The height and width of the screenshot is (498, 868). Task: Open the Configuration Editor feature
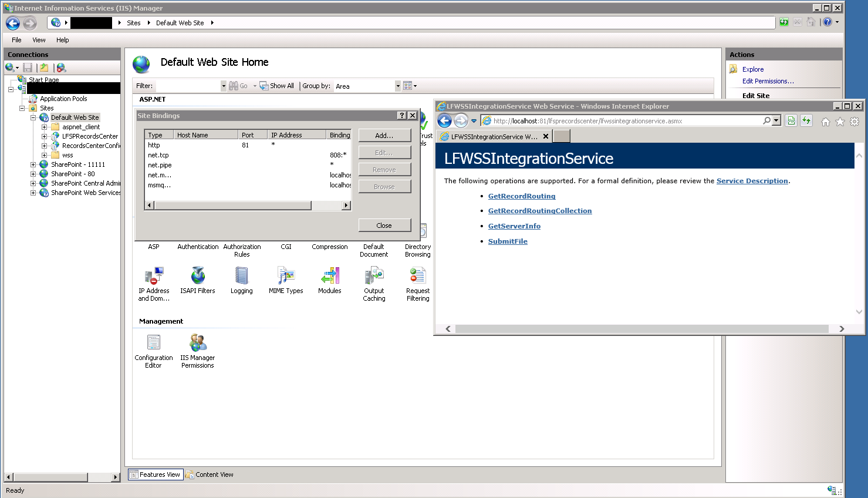click(154, 351)
